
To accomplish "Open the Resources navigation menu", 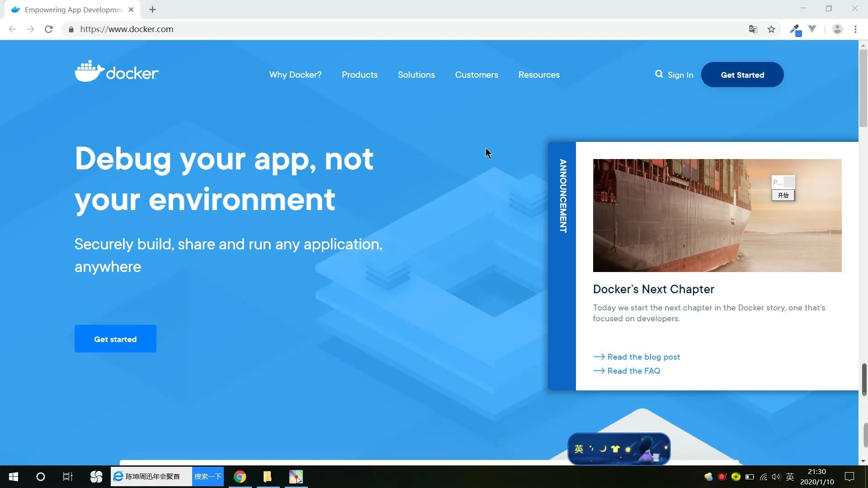I will (x=538, y=75).
